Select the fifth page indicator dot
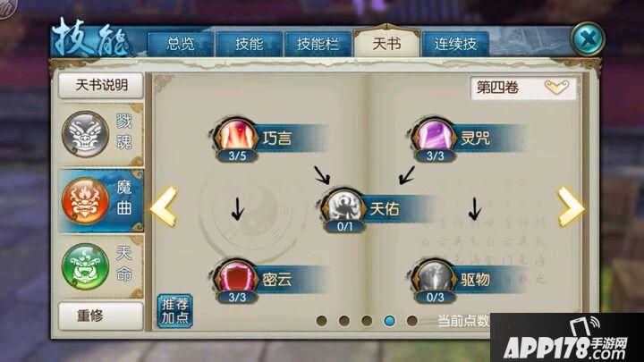Viewport: 644px width, 362px height. coord(412,321)
